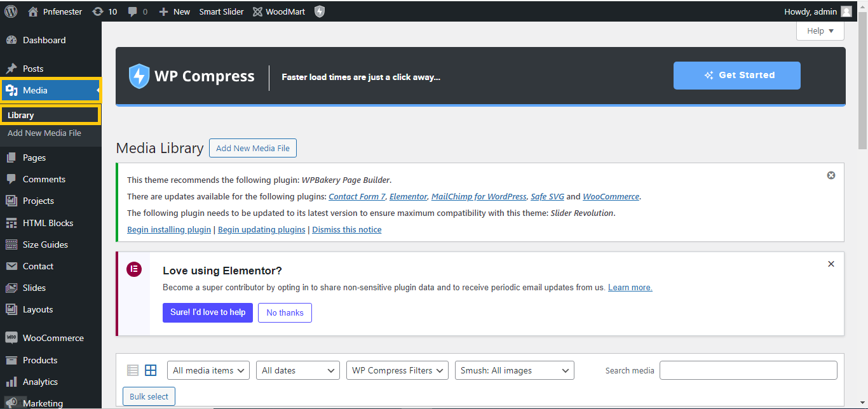Switch to grid view icon
Viewport: 868px width, 409px height.
pos(151,370)
